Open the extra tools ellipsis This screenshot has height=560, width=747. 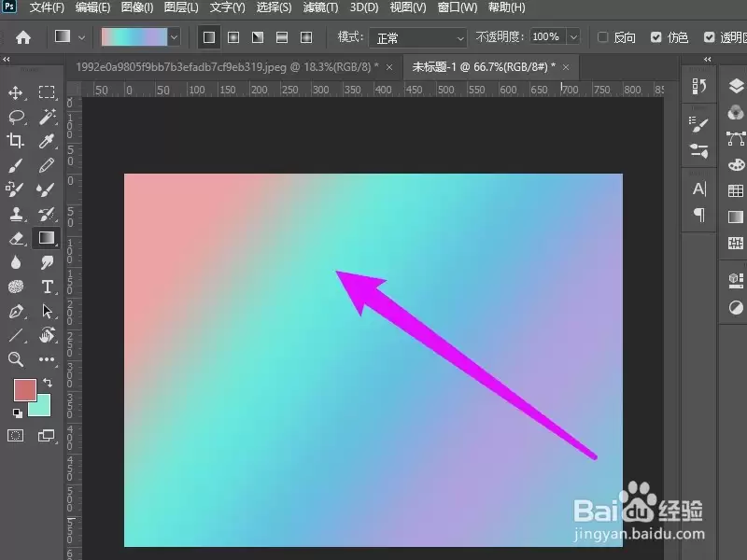tap(46, 359)
